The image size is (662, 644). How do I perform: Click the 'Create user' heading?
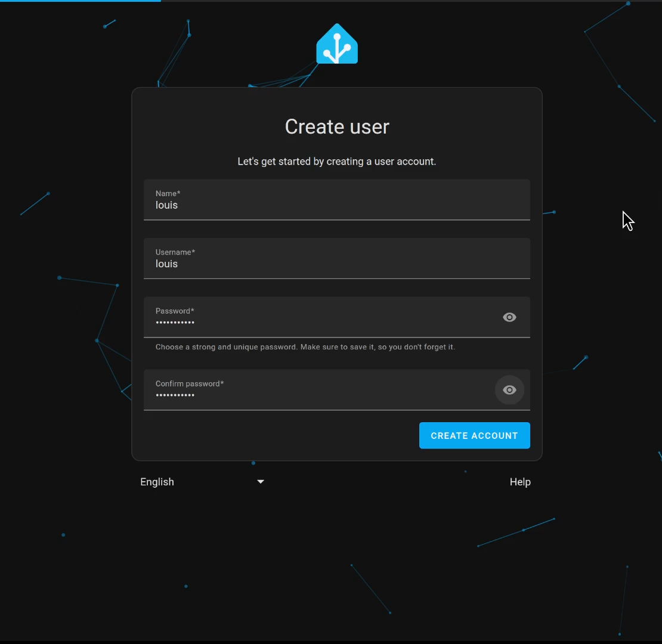point(336,126)
